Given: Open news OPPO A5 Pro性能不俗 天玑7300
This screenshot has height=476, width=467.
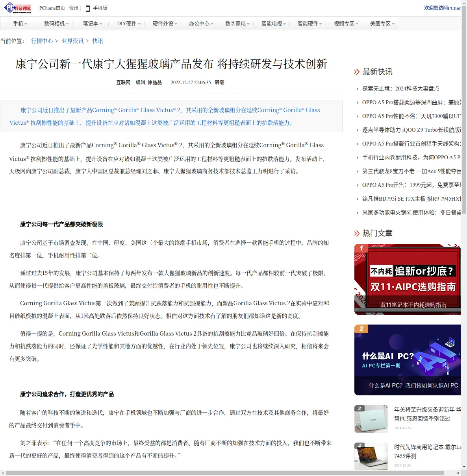Looking at the screenshot, I should 411,116.
